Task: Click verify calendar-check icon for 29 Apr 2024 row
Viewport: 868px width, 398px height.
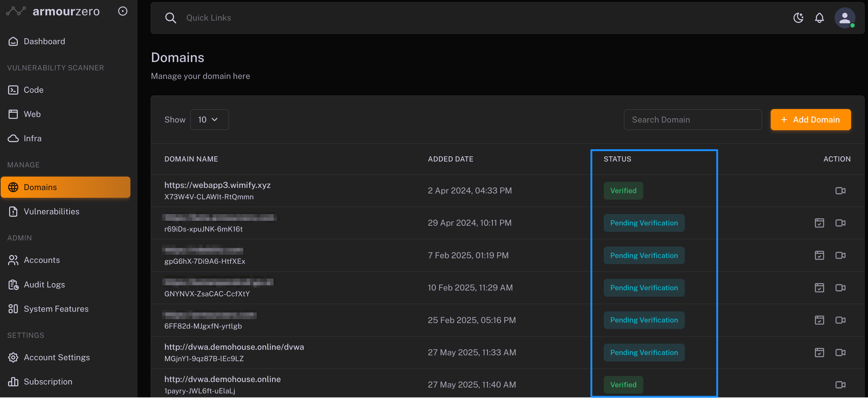Action: (x=819, y=223)
